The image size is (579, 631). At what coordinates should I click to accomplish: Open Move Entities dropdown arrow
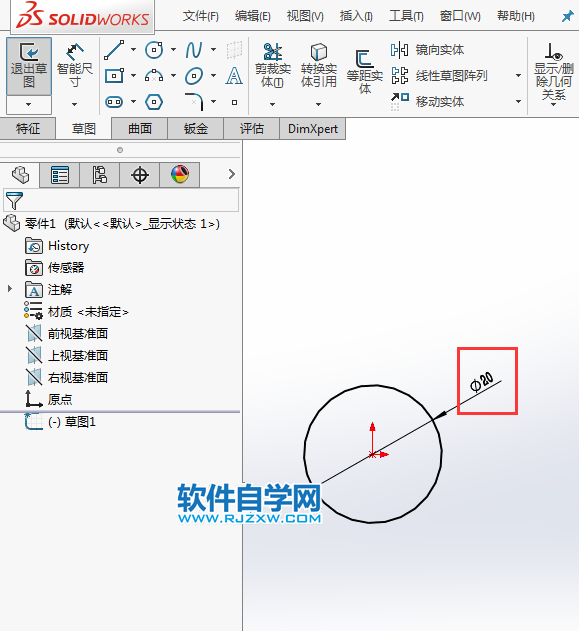pos(518,101)
